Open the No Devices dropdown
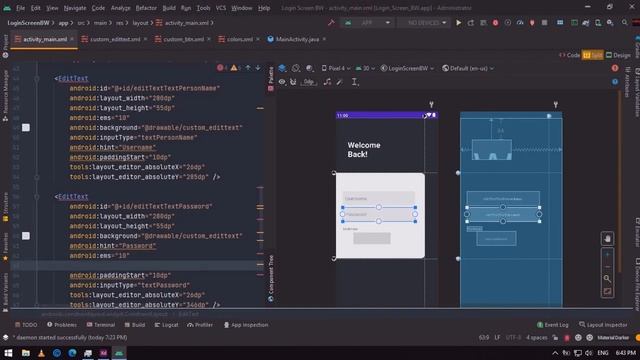640x360 pixels. click(x=424, y=23)
